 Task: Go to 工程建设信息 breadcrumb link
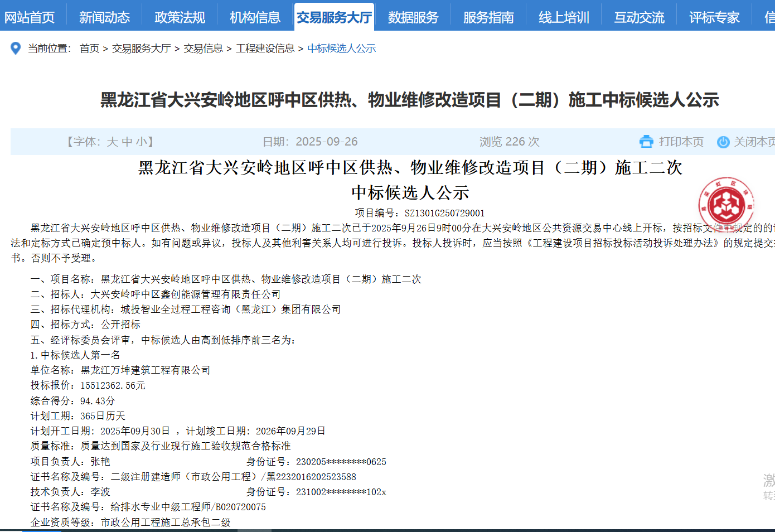point(265,49)
